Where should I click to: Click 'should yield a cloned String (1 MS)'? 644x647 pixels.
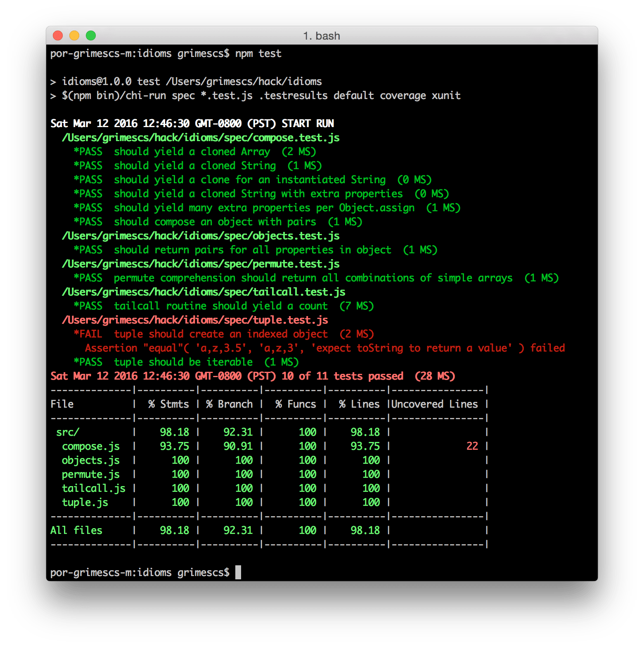pyautogui.click(x=198, y=166)
